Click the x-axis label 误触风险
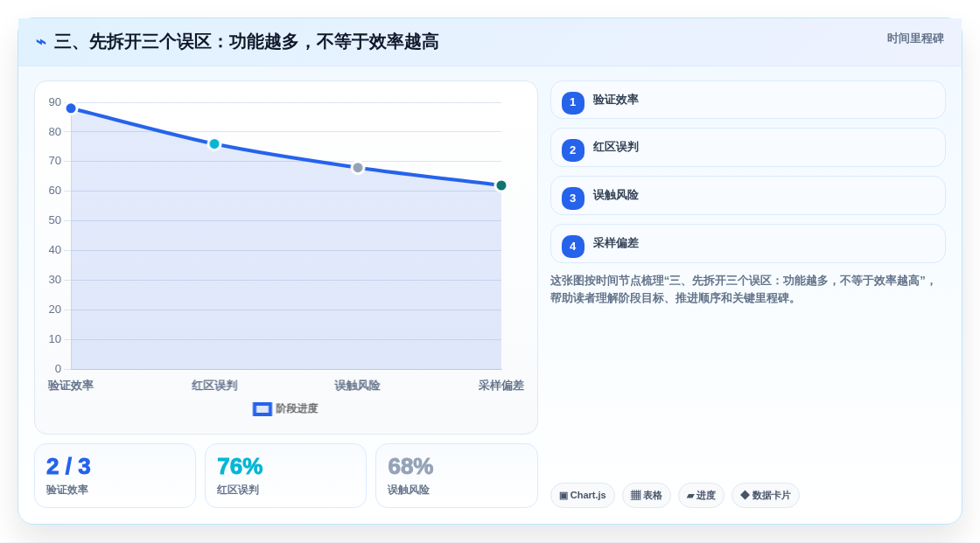 tap(358, 386)
